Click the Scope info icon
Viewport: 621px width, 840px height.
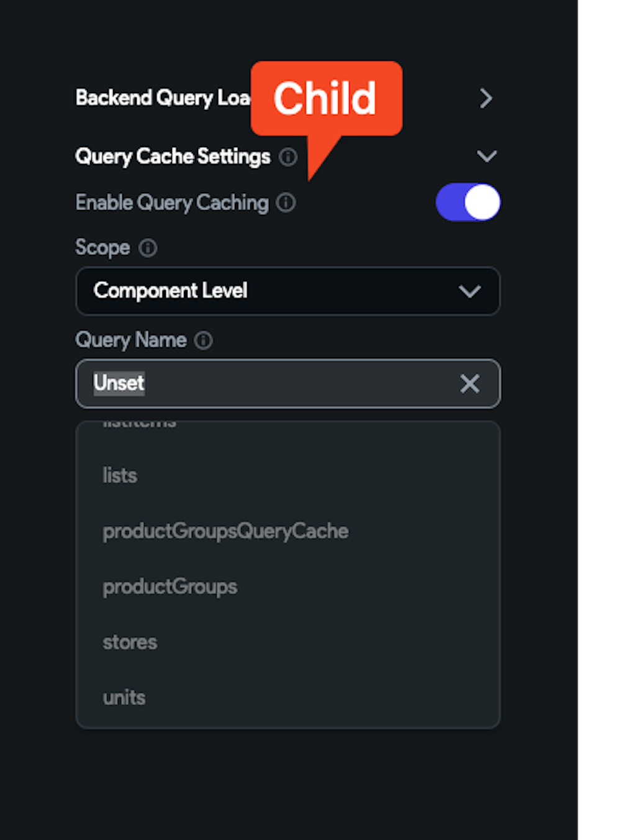tap(148, 248)
